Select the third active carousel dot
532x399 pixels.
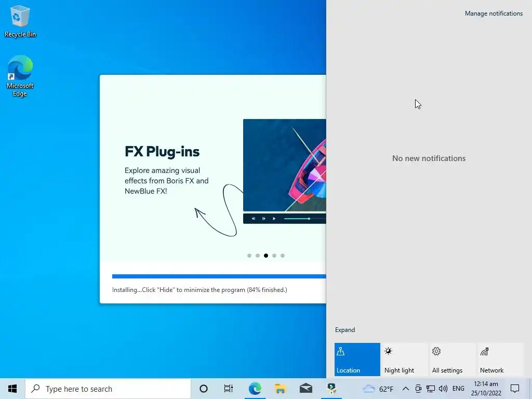pyautogui.click(x=266, y=256)
